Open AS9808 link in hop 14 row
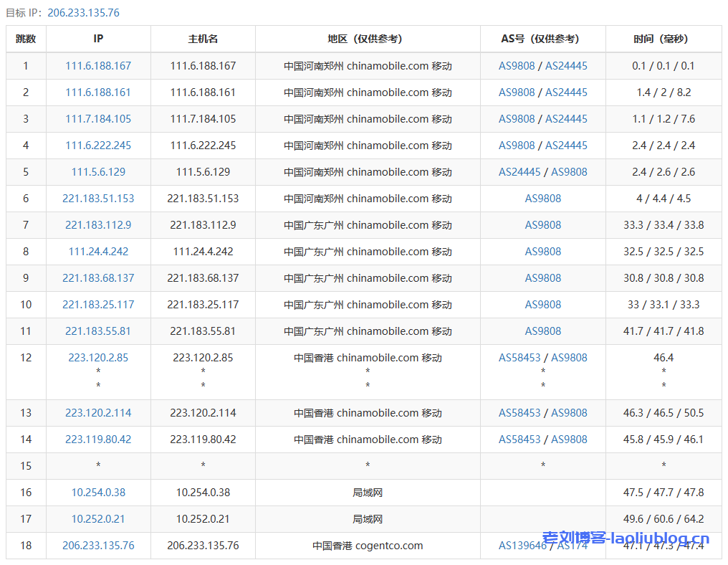This screenshot has height=565, width=728. [569, 440]
